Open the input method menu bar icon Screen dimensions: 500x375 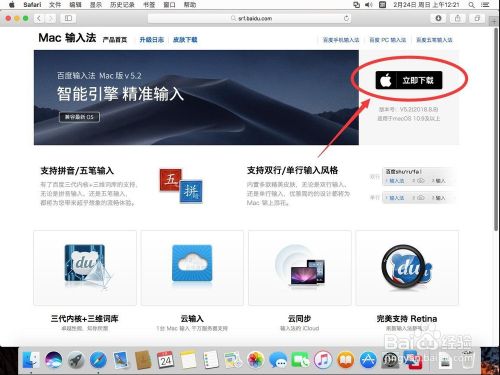(x=382, y=5)
